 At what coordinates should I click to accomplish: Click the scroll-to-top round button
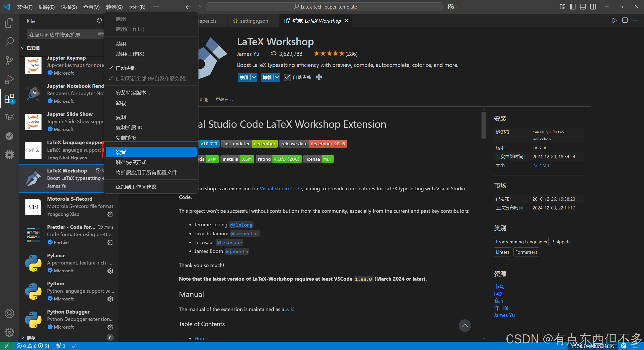[465, 326]
